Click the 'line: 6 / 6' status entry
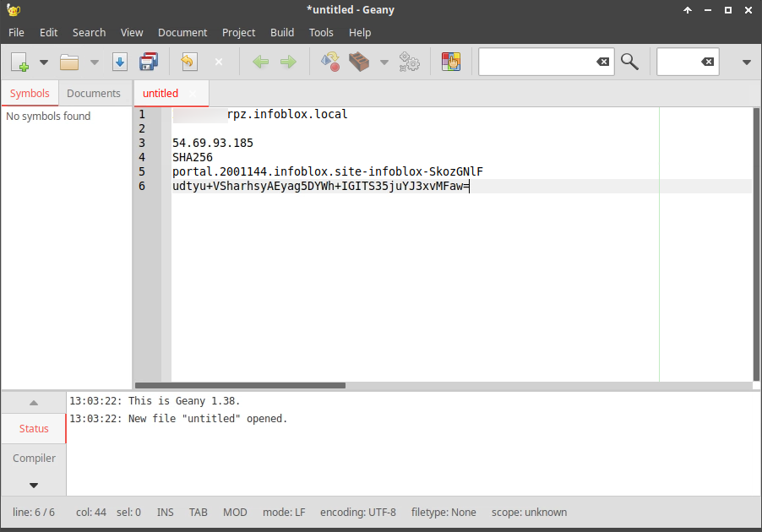This screenshot has width=762, height=532. click(x=34, y=512)
